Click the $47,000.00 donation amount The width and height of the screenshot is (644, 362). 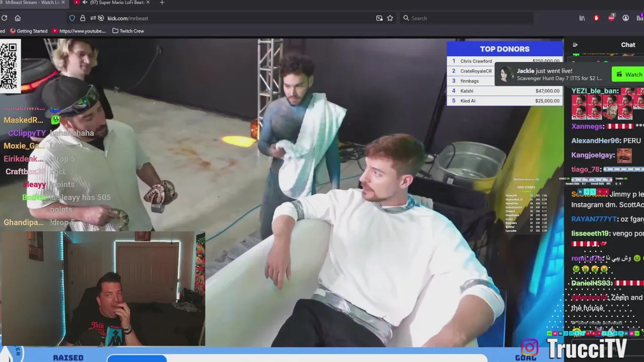[x=547, y=91]
